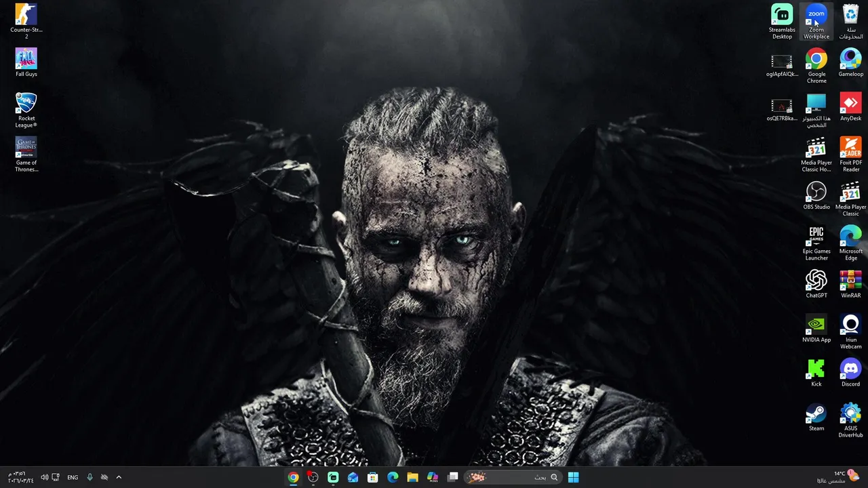Open Microsoft Store from the taskbar
The width and height of the screenshot is (868, 488).
(x=372, y=477)
